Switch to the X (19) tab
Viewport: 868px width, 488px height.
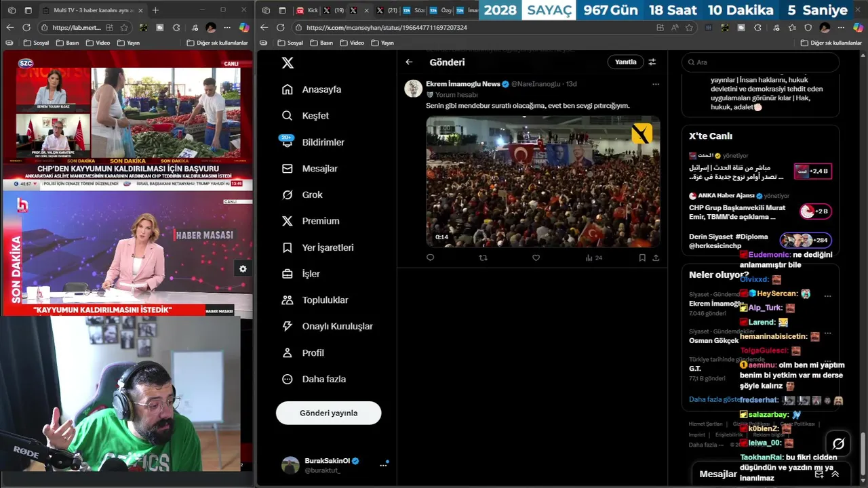pos(334,10)
